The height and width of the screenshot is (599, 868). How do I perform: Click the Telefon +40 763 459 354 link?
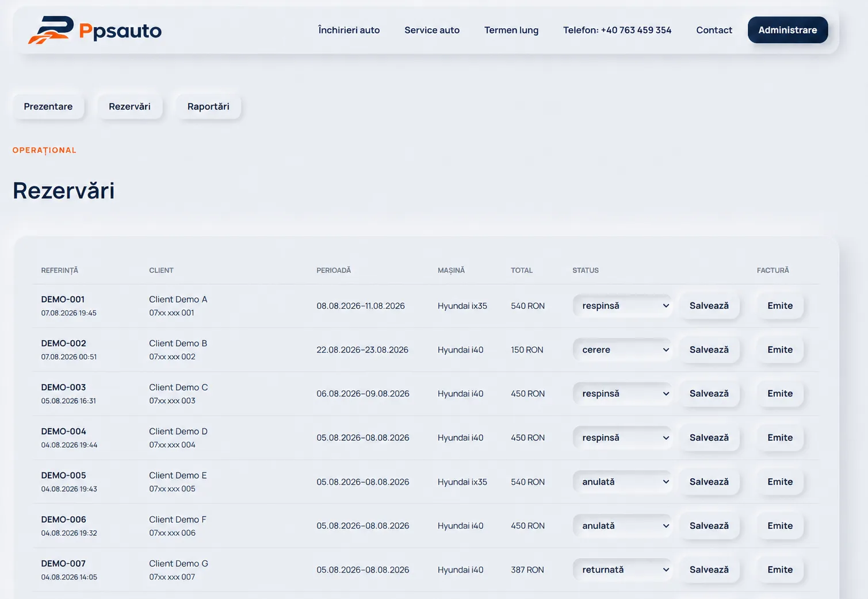[617, 30]
